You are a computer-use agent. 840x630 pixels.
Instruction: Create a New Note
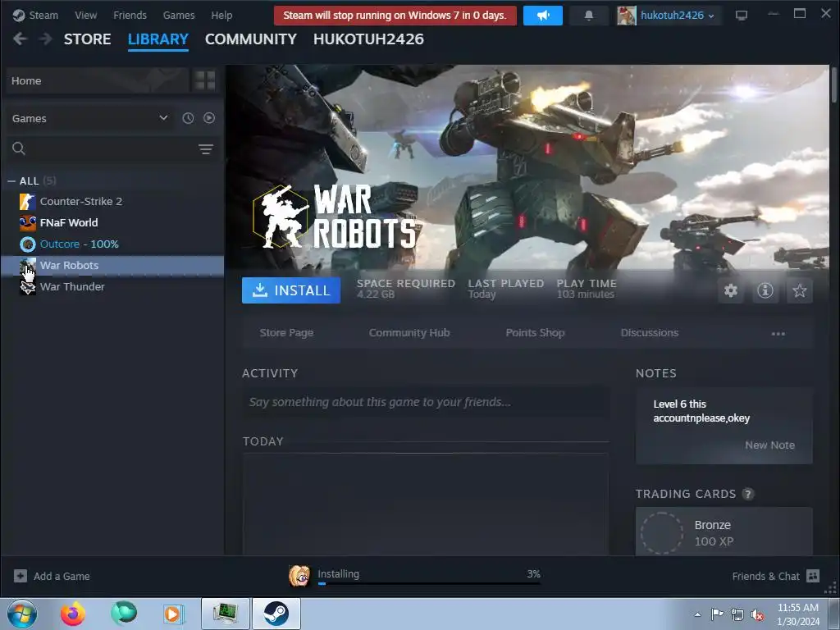tap(769, 445)
